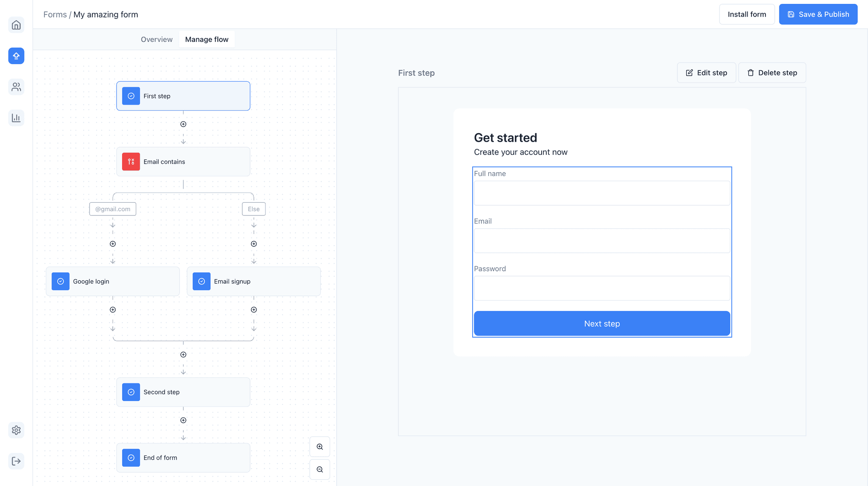Screen dimensions: 868x486
Task: Click the Email input field in the preview
Action: pos(601,240)
